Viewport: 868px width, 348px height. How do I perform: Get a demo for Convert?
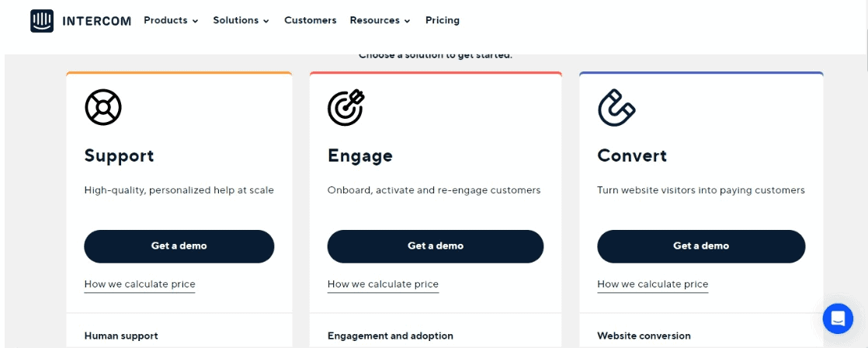pyautogui.click(x=701, y=246)
